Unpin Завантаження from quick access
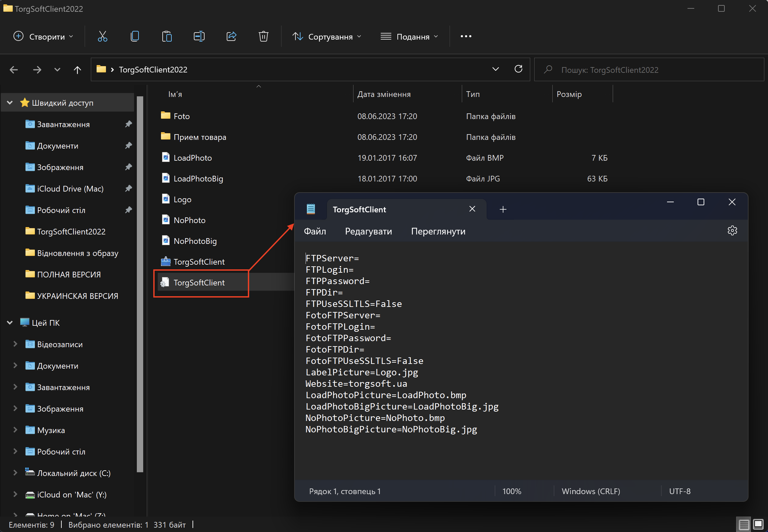 pyautogui.click(x=128, y=124)
